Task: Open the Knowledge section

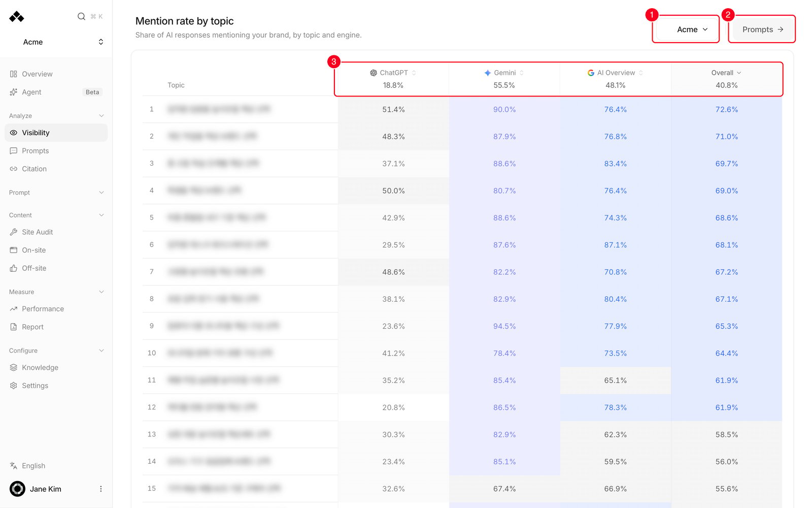Action: click(x=56, y=367)
